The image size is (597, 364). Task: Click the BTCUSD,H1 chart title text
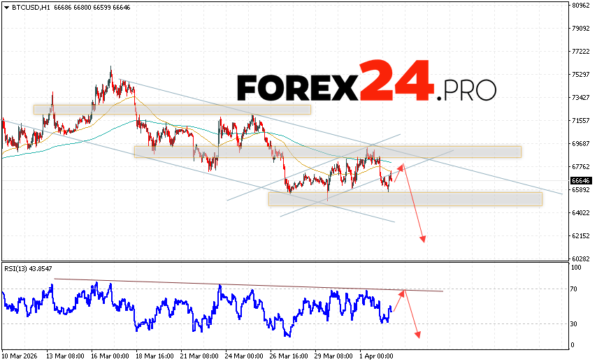click(29, 6)
